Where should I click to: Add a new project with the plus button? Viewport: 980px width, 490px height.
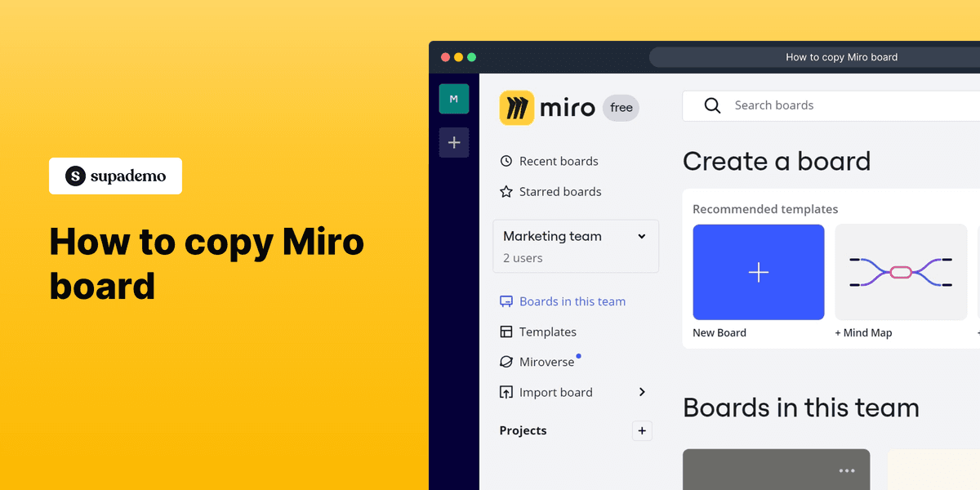coord(642,430)
